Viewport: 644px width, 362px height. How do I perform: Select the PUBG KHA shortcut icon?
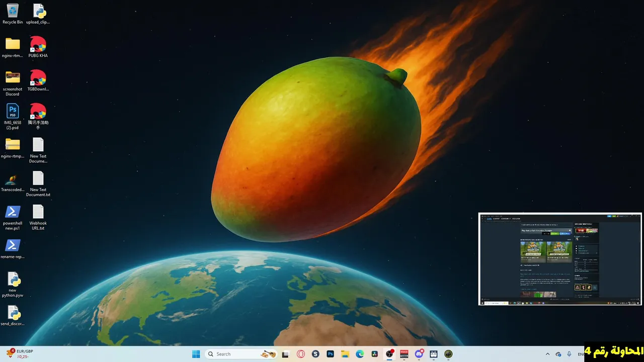click(x=38, y=47)
